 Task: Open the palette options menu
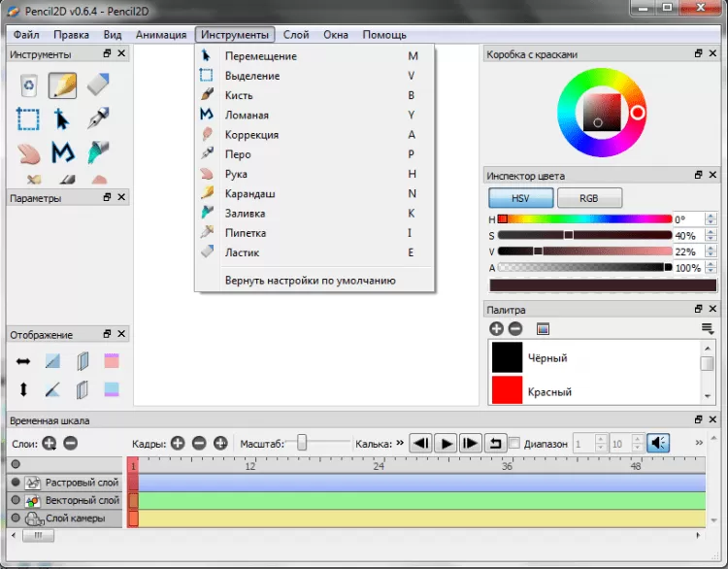(707, 329)
